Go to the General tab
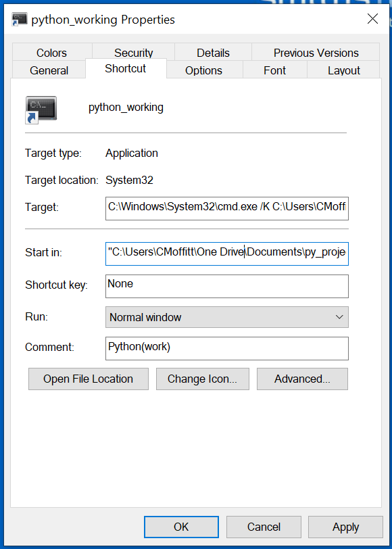Viewport: 392px width, 549px height. point(49,70)
